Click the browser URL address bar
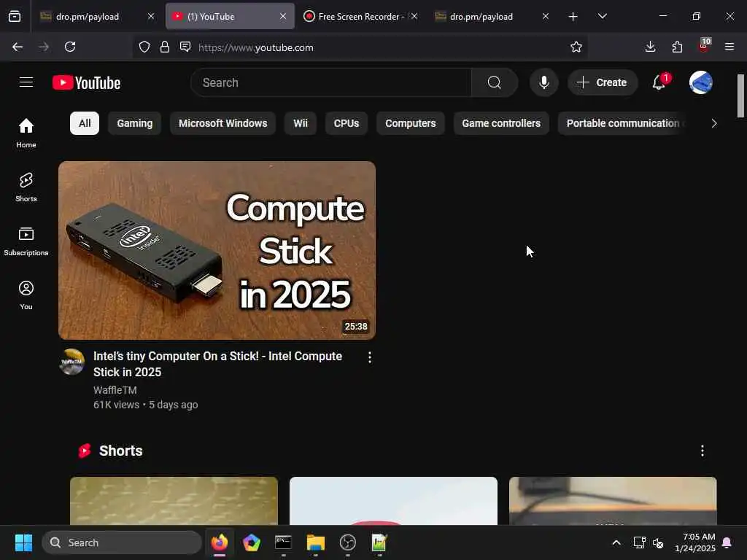The height and width of the screenshot is (560, 747). pos(360,47)
